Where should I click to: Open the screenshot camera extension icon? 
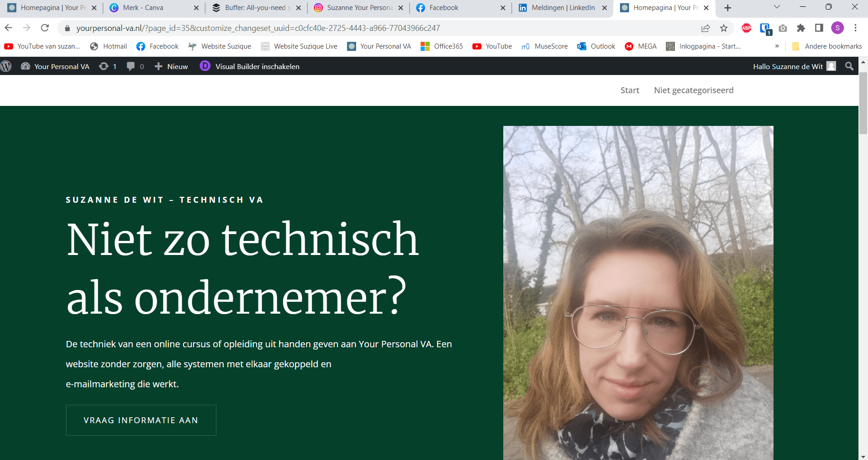783,28
